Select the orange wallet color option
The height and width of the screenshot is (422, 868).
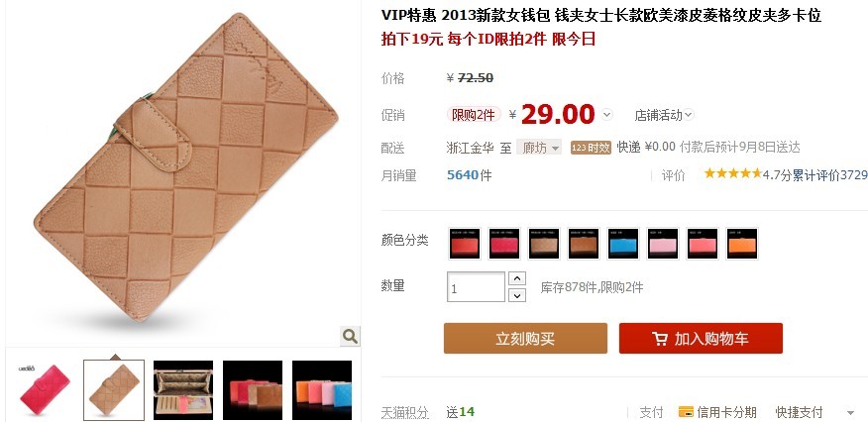(742, 244)
